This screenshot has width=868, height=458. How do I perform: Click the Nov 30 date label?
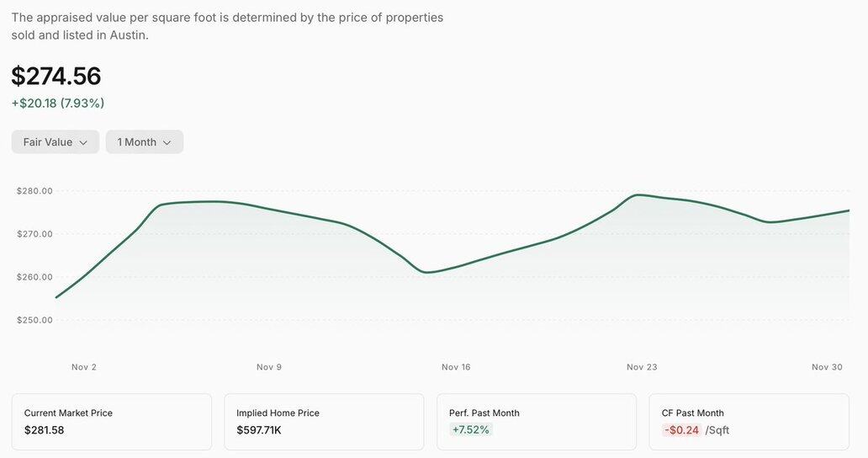pos(826,367)
